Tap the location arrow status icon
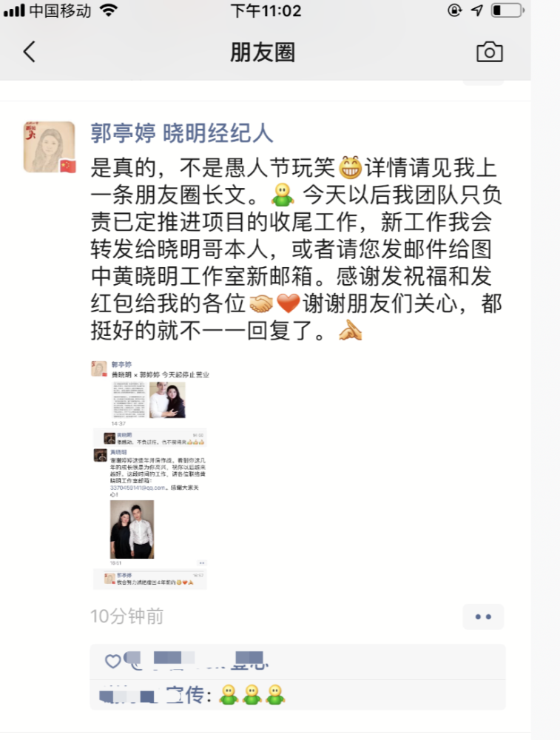 point(477,10)
